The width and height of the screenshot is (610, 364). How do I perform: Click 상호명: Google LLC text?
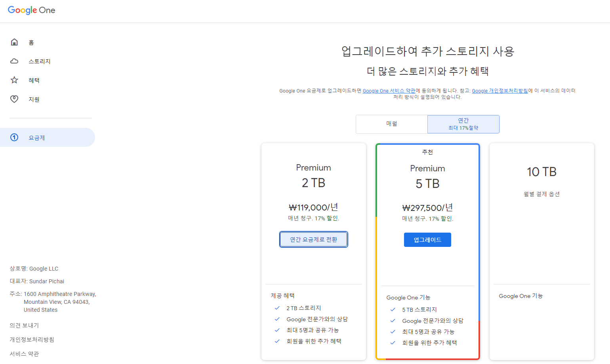coord(34,269)
